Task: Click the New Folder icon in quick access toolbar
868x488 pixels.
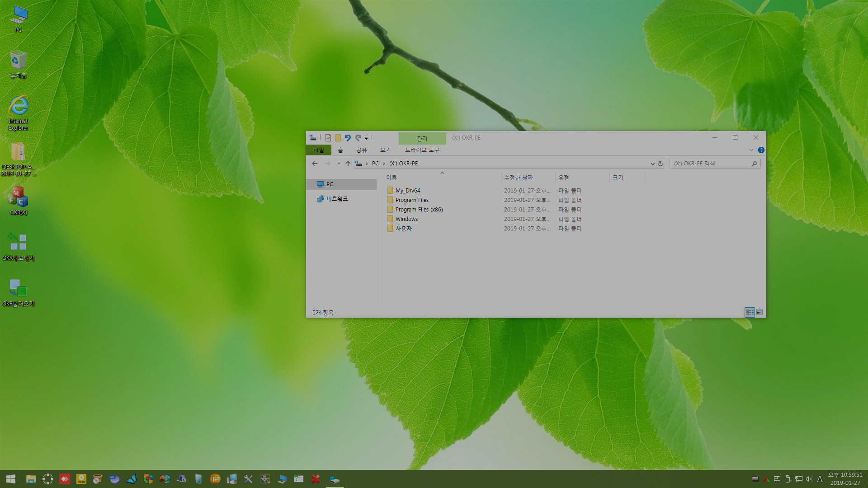Action: (x=338, y=138)
